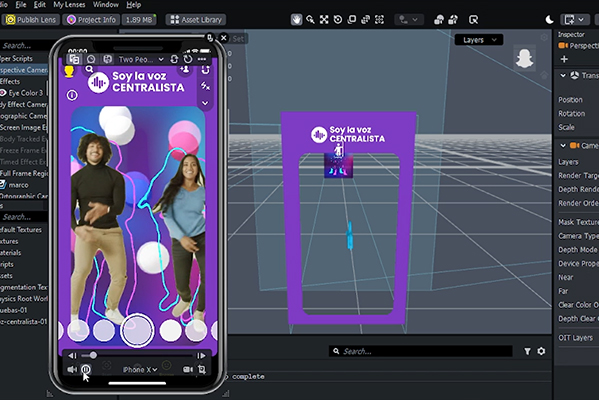Screen dimensions: 599x400
Task: Click the dashed-square focus icon in toolbar
Action: click(379, 19)
